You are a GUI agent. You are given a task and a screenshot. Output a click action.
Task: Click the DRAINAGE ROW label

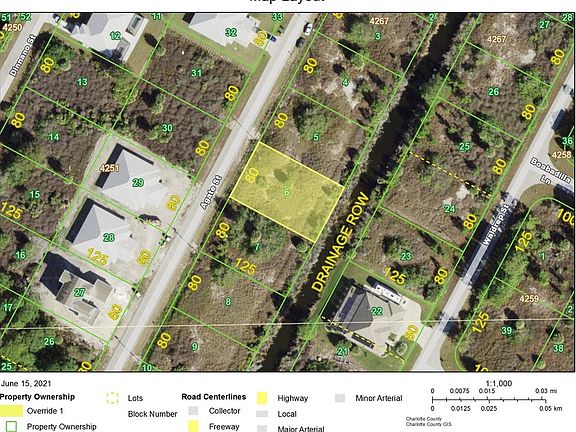340,242
